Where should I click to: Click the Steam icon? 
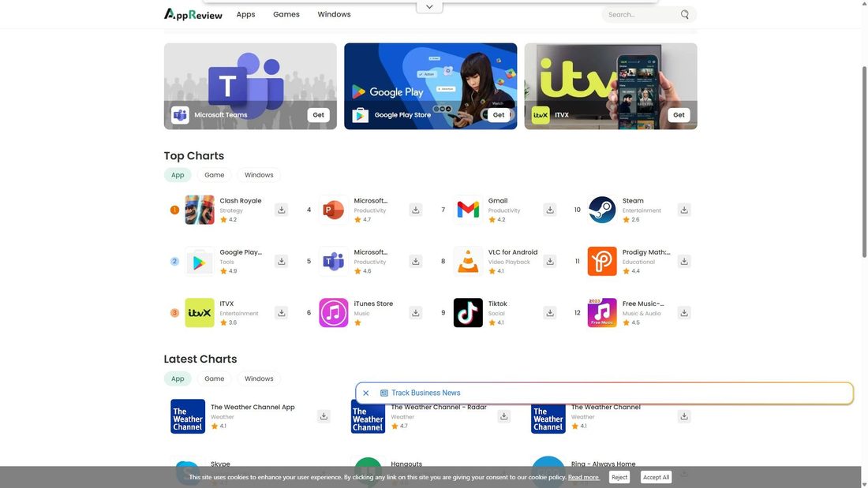coord(602,210)
